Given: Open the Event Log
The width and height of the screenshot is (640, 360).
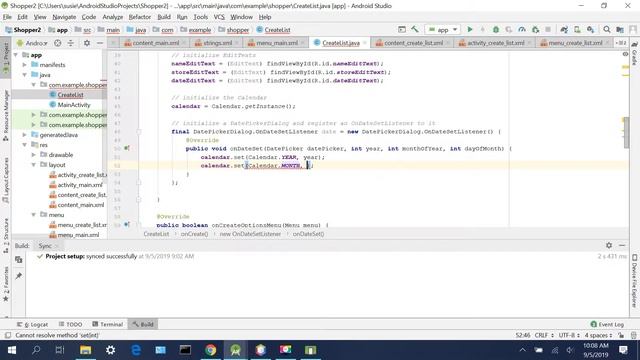Looking at the screenshot, I should pyautogui.click(x=607, y=324).
